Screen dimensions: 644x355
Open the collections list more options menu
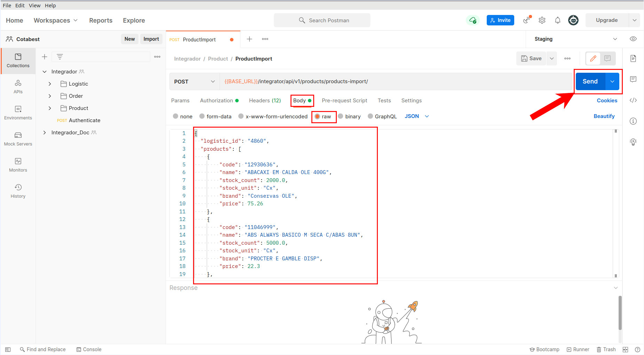[x=157, y=57]
